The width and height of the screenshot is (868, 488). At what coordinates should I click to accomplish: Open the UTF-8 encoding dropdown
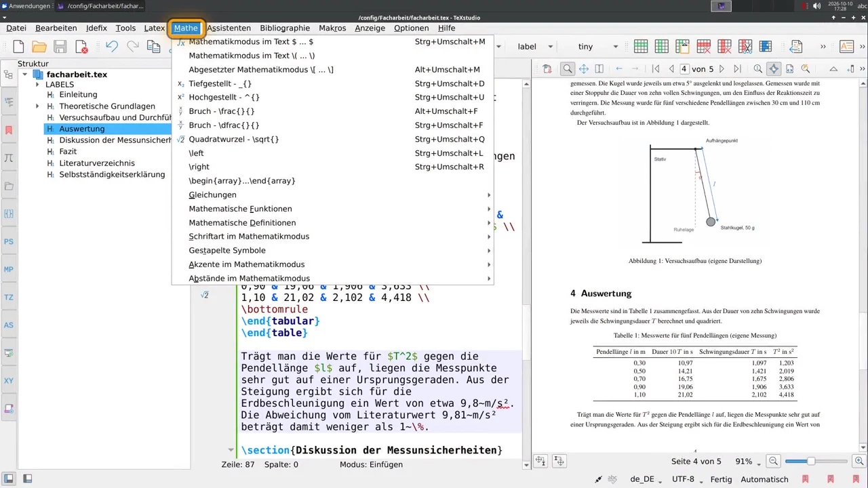point(688,479)
